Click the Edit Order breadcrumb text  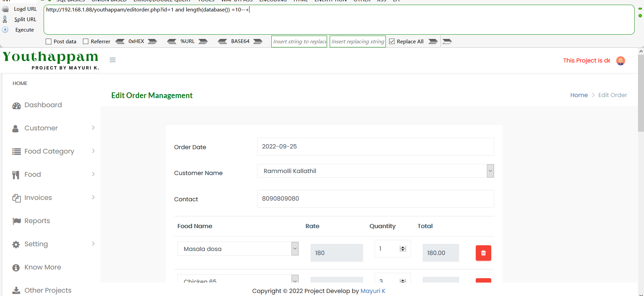(x=612, y=95)
